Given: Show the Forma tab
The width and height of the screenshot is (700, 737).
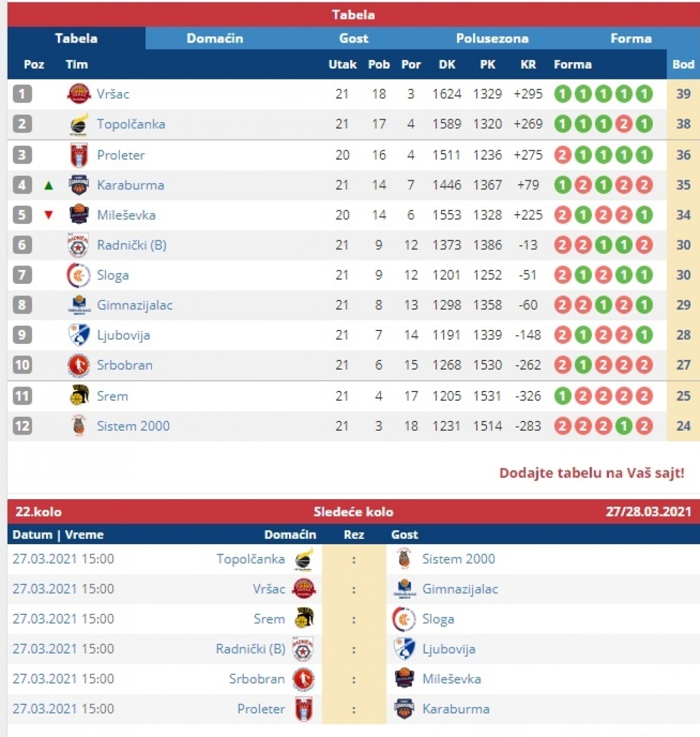Looking at the screenshot, I should click(x=631, y=39).
